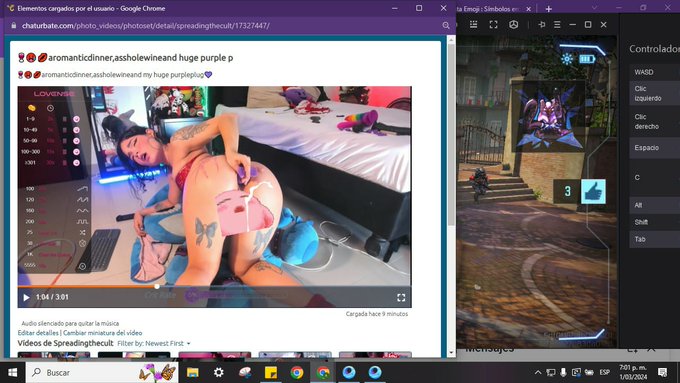Click the thumbs-up icon in the game
This screenshot has height=383, width=680.
pos(593,191)
